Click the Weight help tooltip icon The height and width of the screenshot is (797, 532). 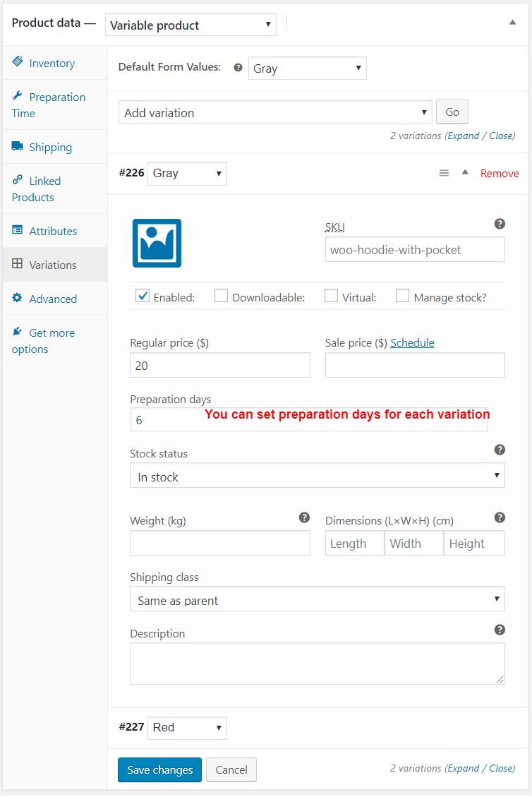click(x=304, y=517)
